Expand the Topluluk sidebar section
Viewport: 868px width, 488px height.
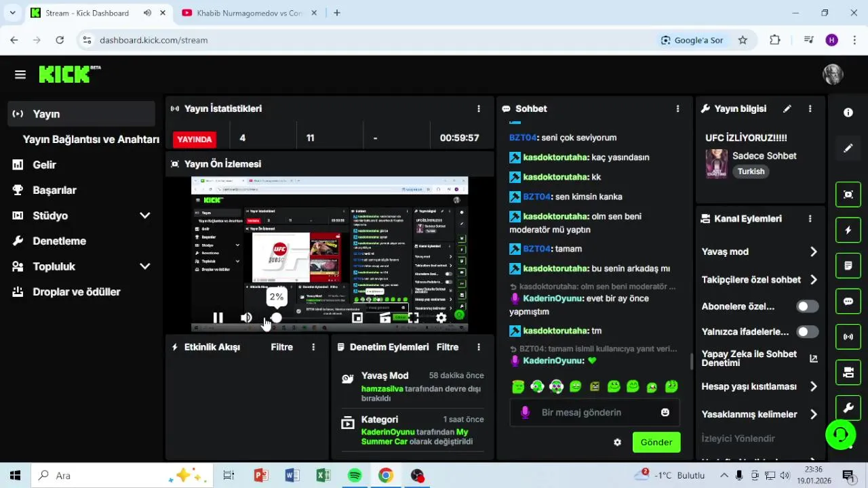click(x=144, y=266)
